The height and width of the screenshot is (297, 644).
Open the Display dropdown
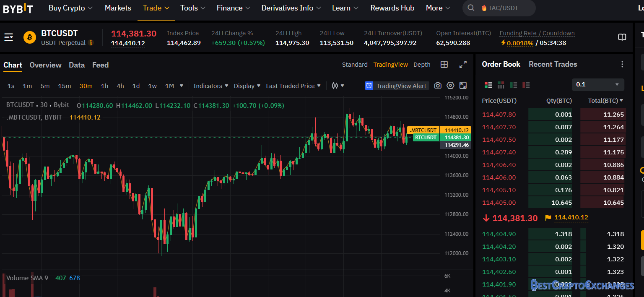click(x=247, y=86)
